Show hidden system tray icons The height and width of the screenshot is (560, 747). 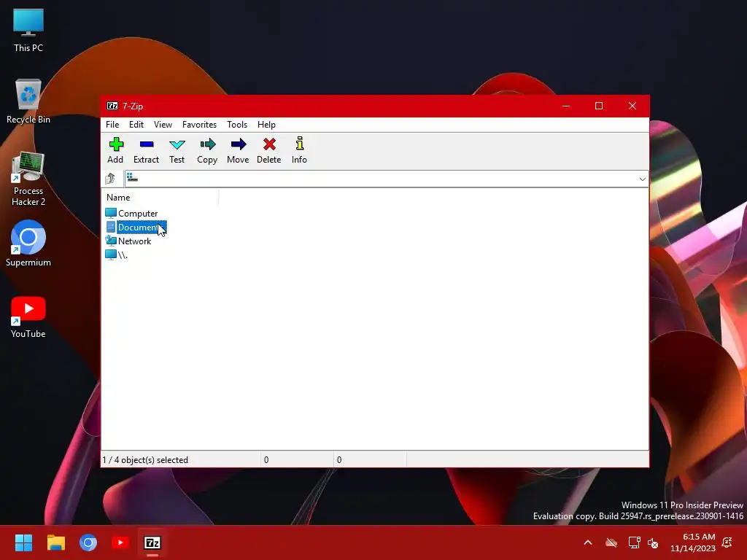click(x=588, y=542)
